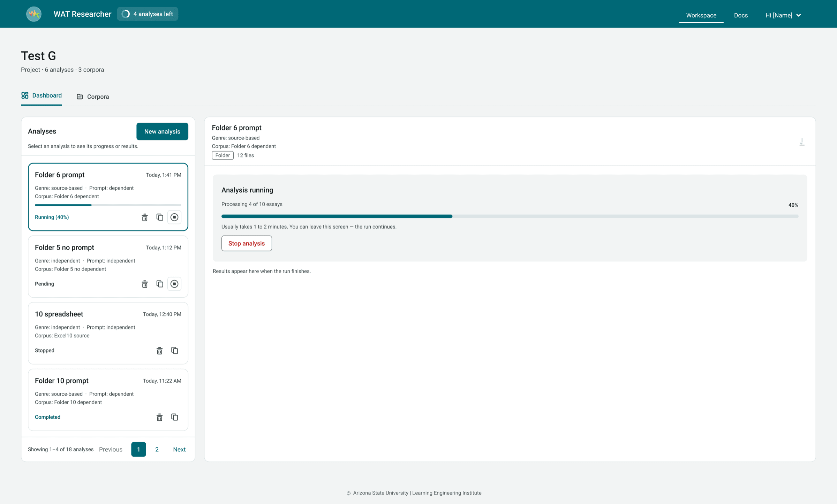Screen dimensions: 837x504
Task: Click the New analysis button
Action: 162,131
